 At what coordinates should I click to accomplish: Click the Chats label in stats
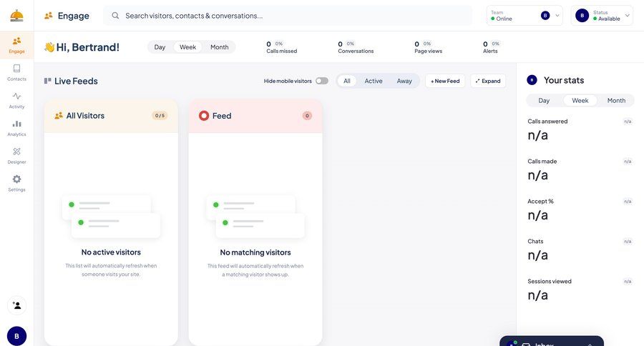pyautogui.click(x=535, y=242)
